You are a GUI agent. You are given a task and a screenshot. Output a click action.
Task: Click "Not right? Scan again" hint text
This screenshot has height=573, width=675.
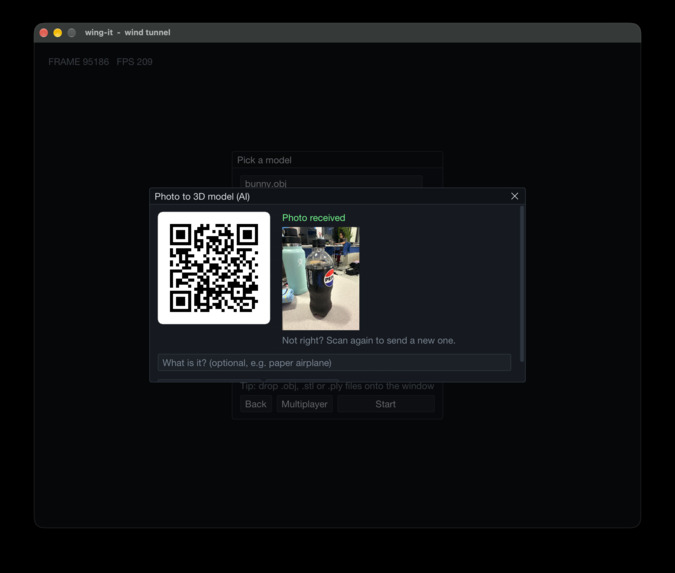[x=368, y=341]
